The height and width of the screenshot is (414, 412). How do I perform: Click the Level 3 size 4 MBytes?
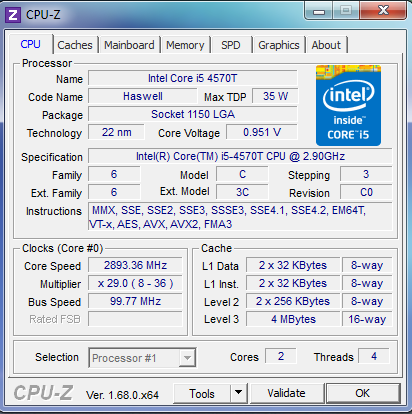[293, 319]
